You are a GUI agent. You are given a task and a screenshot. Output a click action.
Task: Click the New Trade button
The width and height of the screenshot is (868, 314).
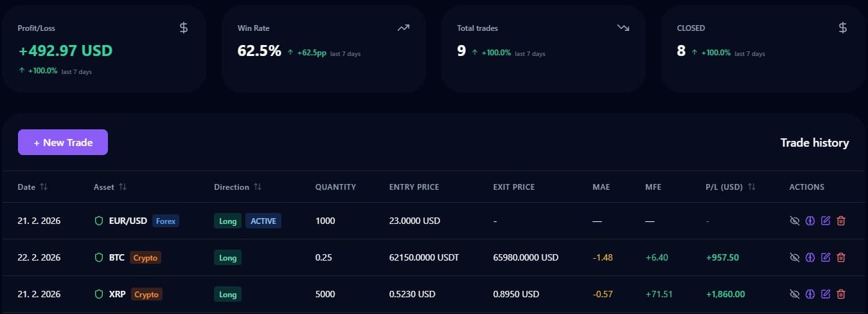coord(63,142)
